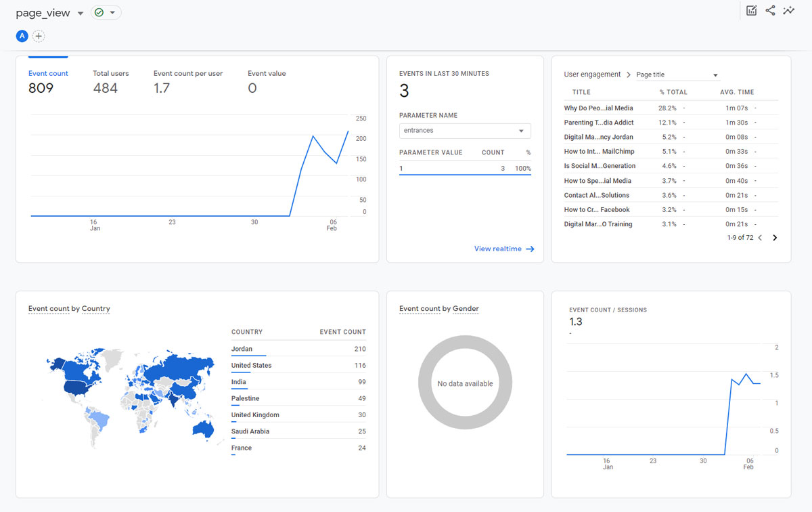Image resolution: width=812 pixels, height=512 pixels.
Task: Open the entrances parameter name dropdown
Action: [465, 131]
